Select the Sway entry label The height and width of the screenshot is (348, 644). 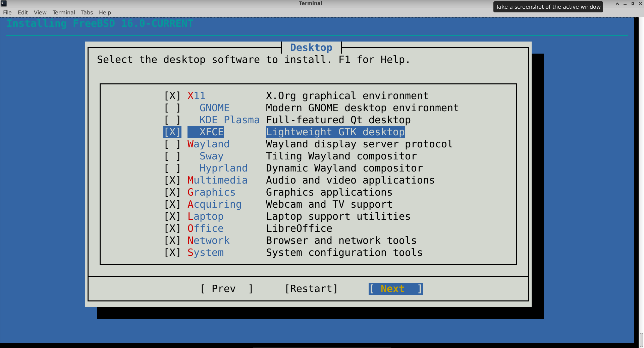[212, 156]
